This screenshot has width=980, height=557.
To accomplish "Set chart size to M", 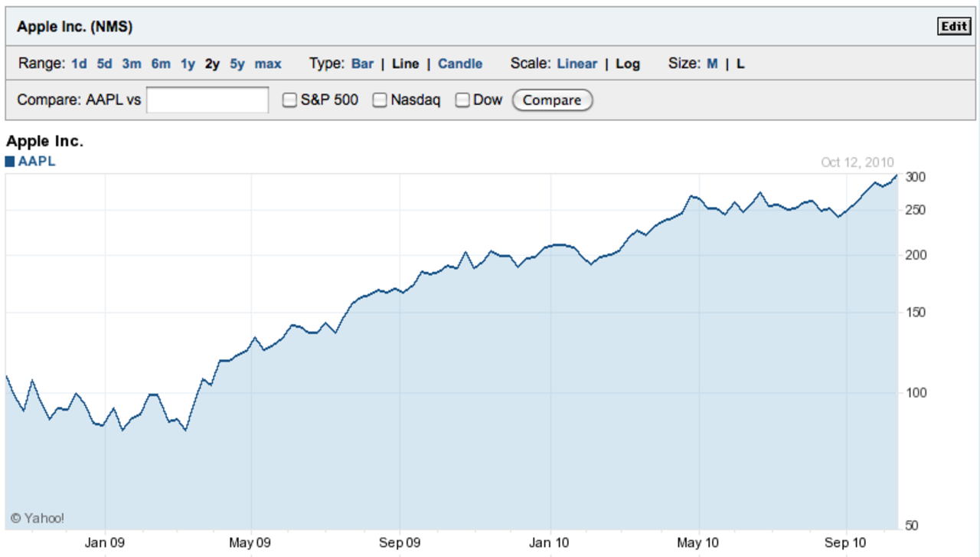I will (712, 64).
